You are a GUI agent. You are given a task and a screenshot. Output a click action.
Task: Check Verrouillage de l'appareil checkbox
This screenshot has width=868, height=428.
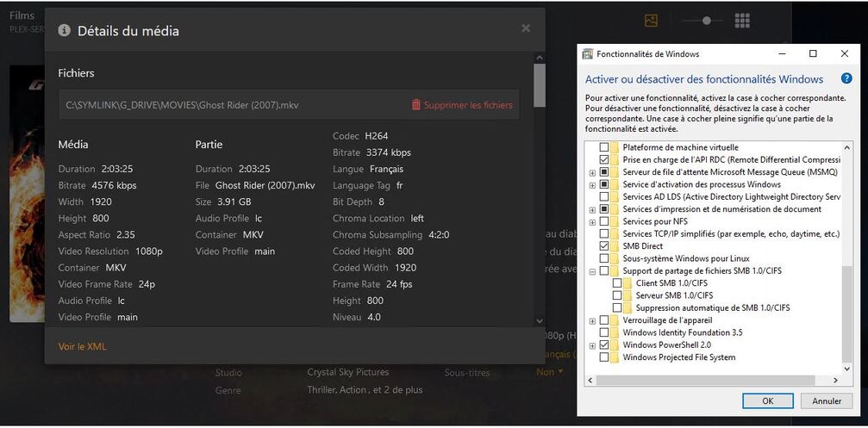tap(604, 320)
